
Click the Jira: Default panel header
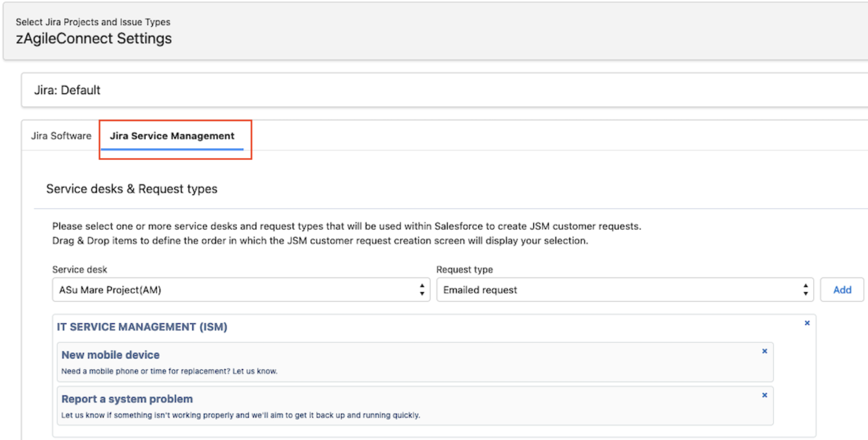pyautogui.click(x=67, y=90)
